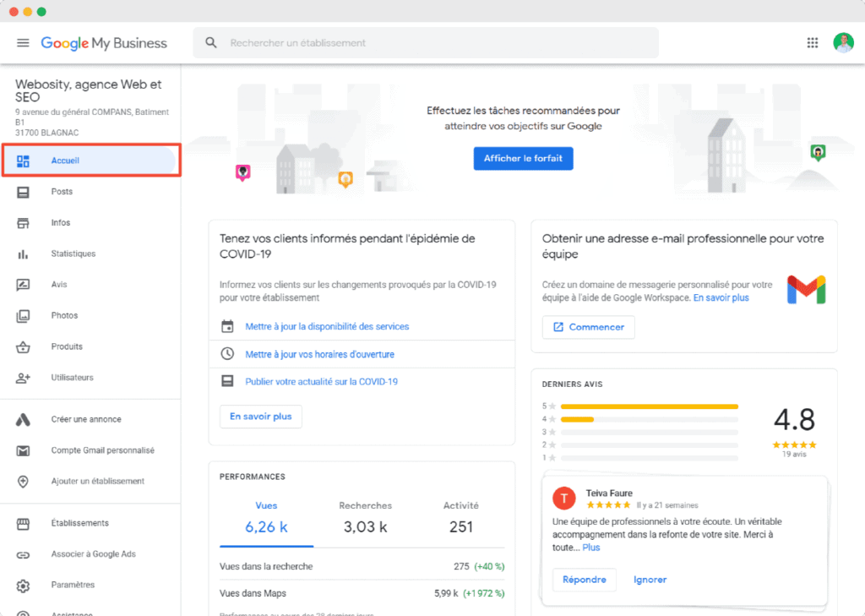Open the Google apps grid

(x=812, y=42)
